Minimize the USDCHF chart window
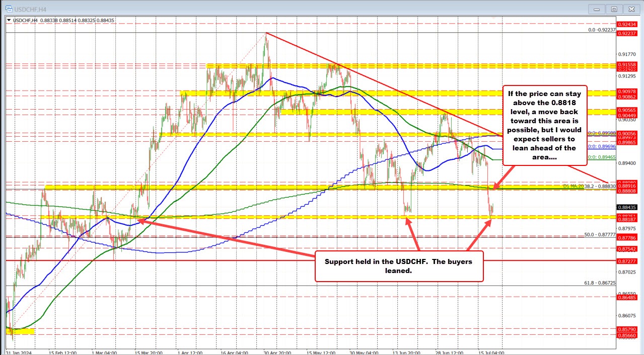The width and height of the screenshot is (644, 355). [x=596, y=9]
